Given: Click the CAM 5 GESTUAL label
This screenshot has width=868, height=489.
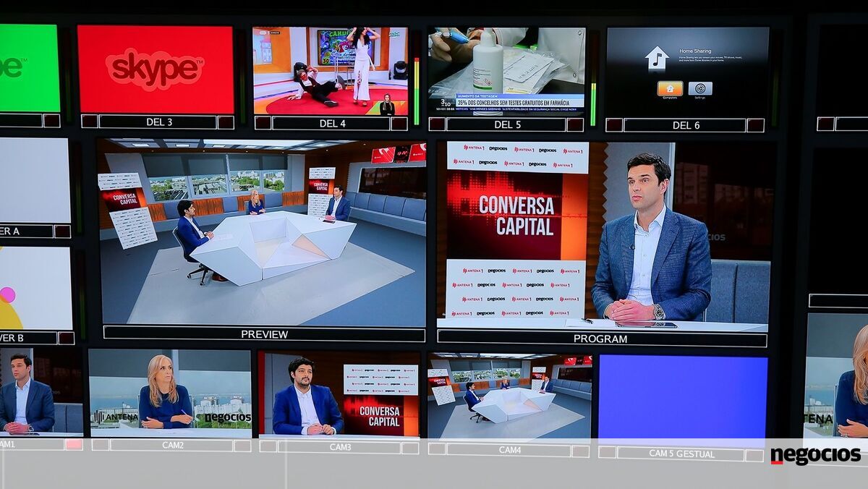Looking at the screenshot, I should pyautogui.click(x=681, y=454).
